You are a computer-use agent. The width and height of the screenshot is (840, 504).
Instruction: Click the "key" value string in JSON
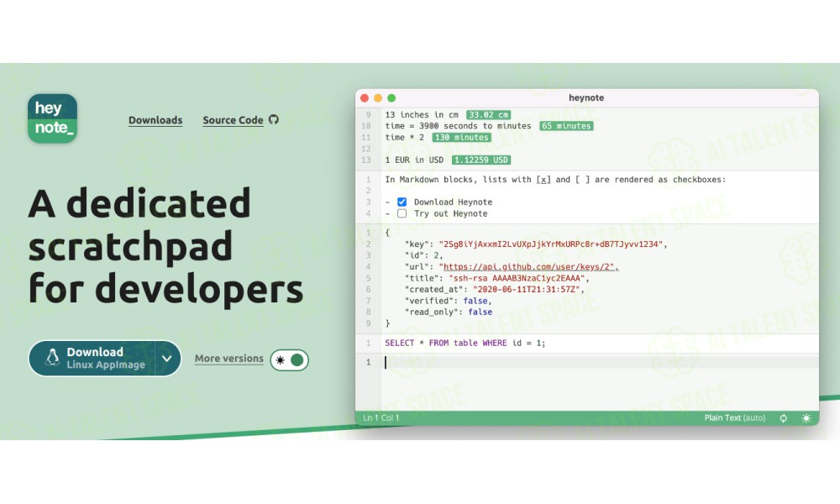[551, 244]
